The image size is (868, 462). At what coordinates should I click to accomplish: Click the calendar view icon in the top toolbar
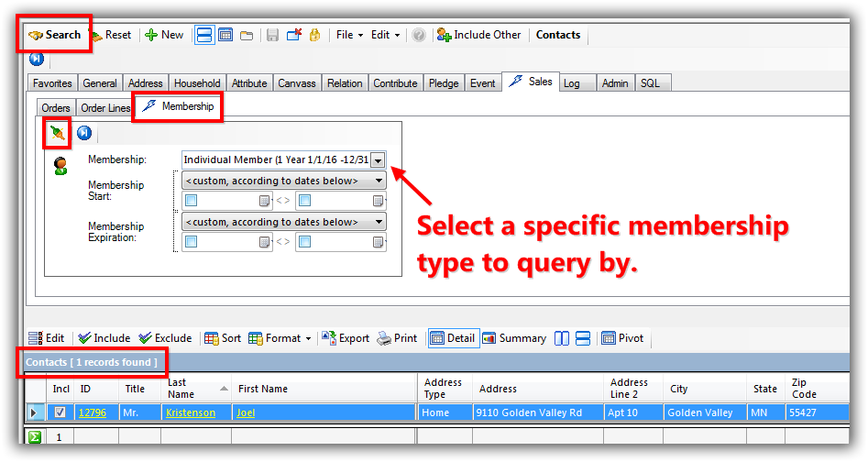225,35
